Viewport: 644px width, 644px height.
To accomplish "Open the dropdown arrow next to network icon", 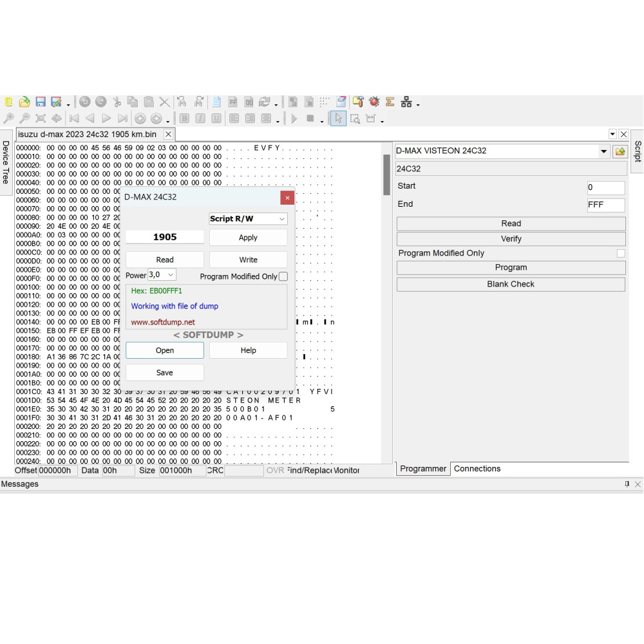I will (x=418, y=105).
